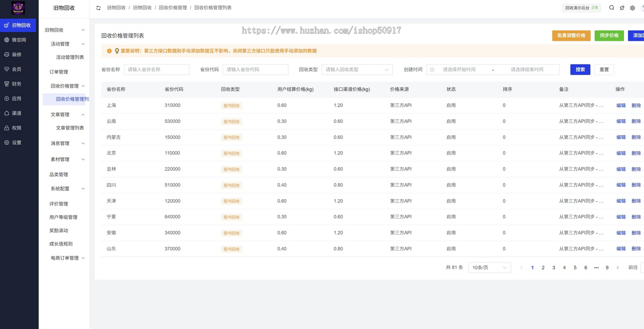Click the 重置 button

click(604, 70)
